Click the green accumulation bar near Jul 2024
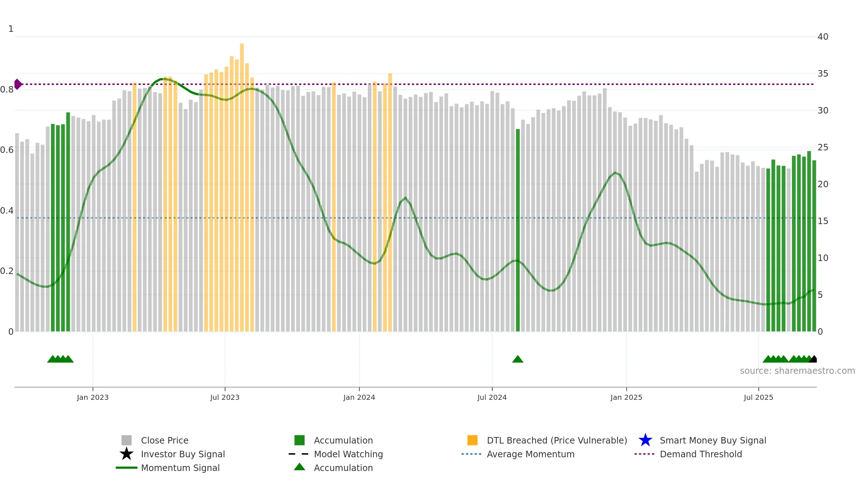The width and height of the screenshot is (868, 488). coord(518,230)
